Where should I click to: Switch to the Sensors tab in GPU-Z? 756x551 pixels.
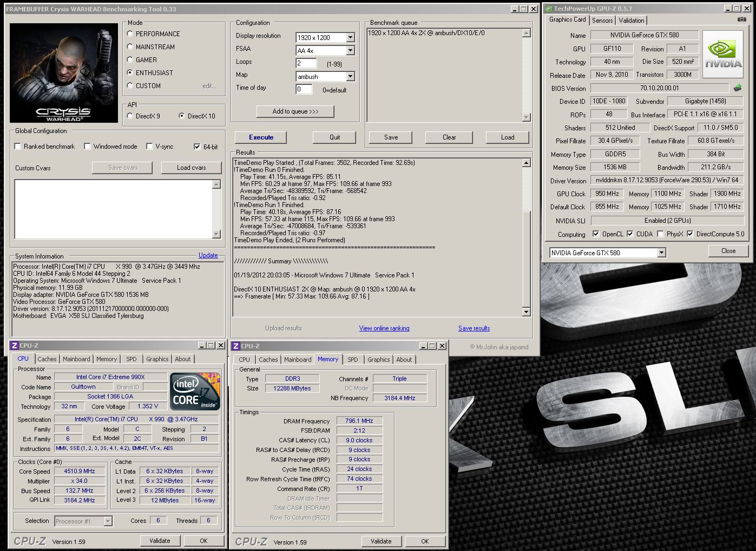[x=602, y=21]
